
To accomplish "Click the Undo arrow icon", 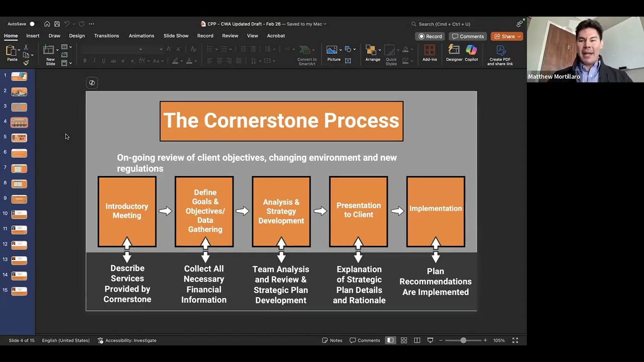I will click(66, 24).
